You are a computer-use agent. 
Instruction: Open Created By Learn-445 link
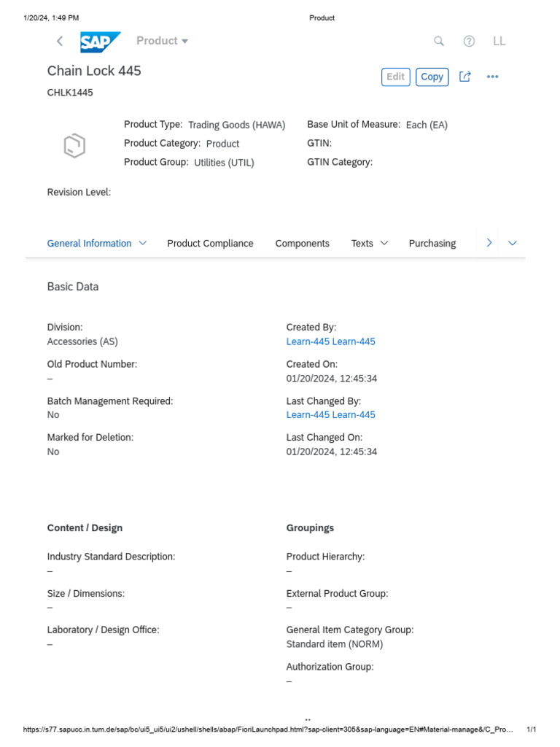pyautogui.click(x=330, y=341)
